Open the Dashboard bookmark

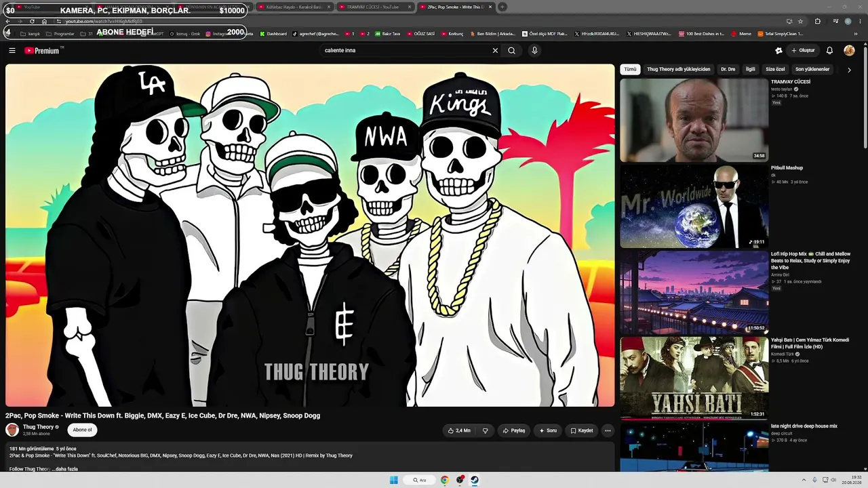[273, 34]
